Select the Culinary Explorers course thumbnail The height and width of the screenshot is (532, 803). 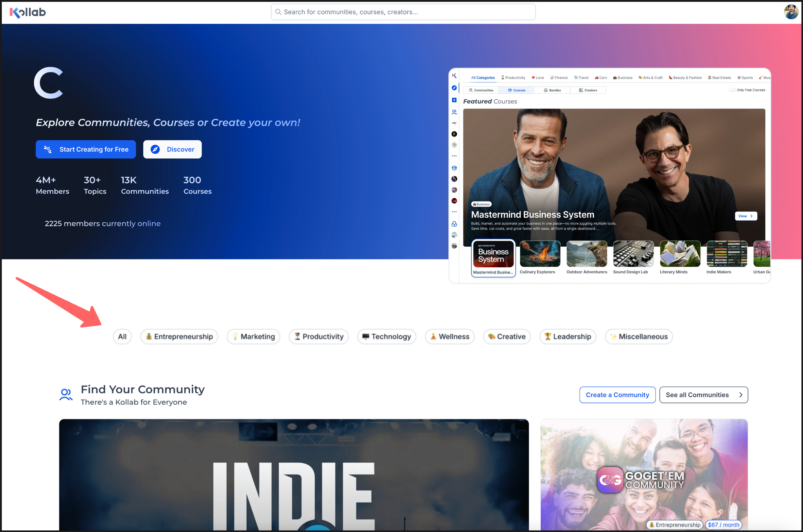(x=539, y=254)
